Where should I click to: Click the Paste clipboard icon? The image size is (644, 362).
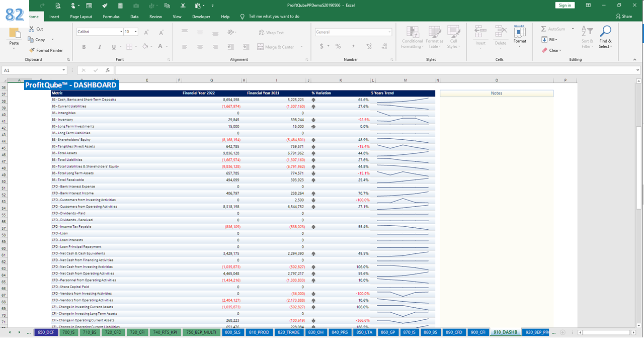tap(14, 34)
